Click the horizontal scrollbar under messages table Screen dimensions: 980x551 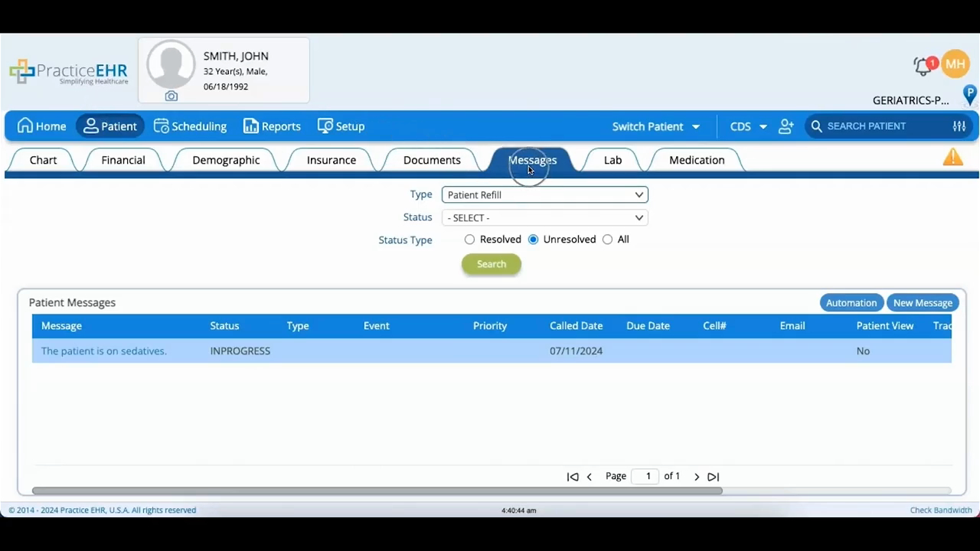377,491
